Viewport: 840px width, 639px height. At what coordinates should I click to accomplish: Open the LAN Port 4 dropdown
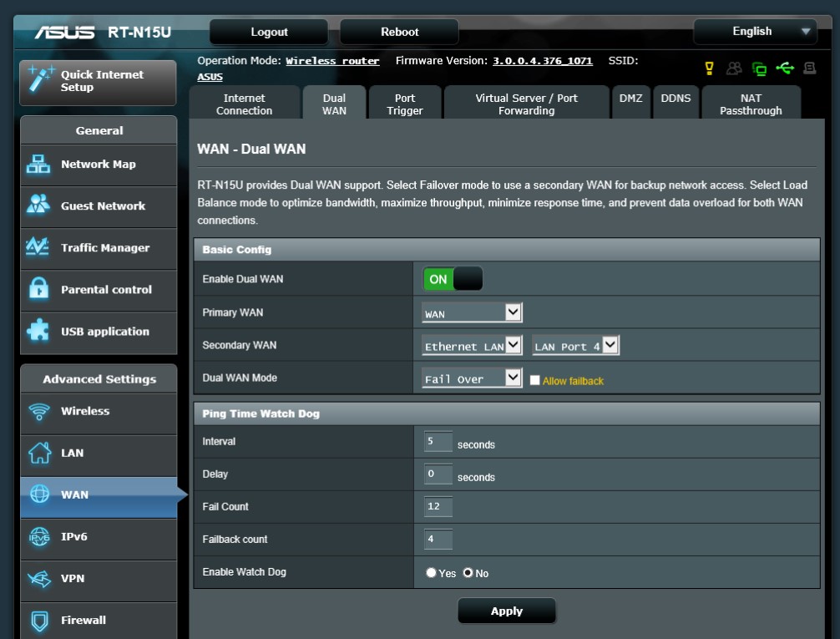coord(575,346)
